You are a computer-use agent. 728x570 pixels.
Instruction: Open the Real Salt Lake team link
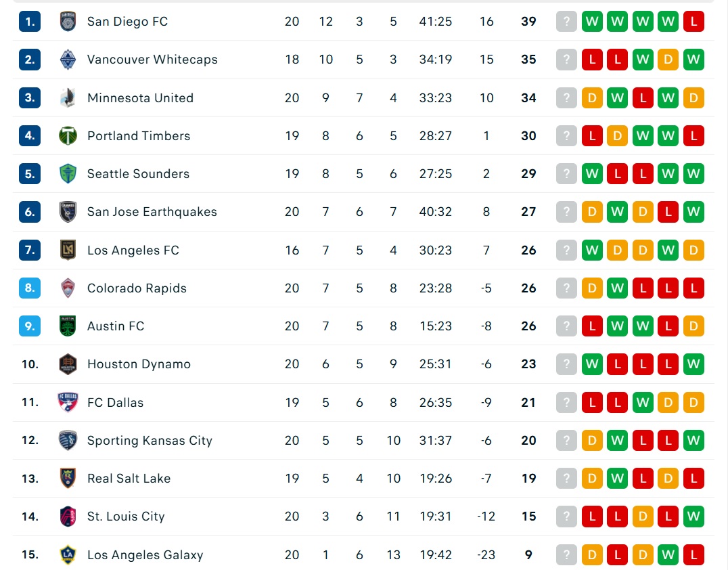coord(129,479)
